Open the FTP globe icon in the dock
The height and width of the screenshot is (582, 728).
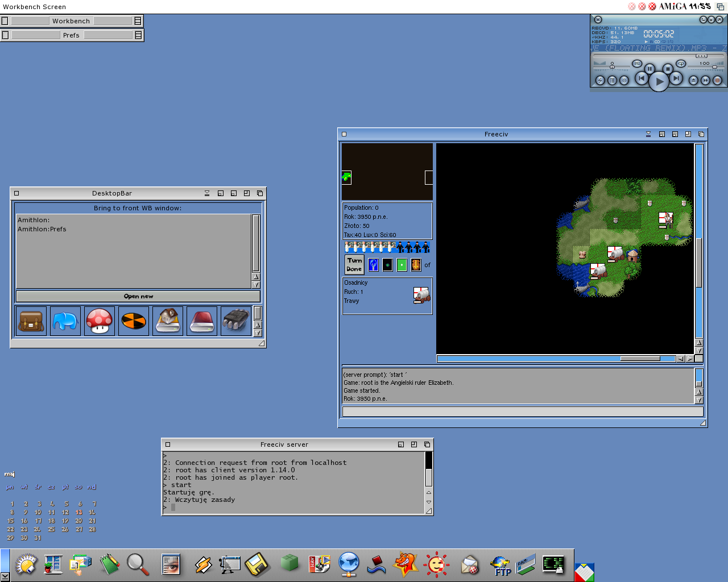tap(500, 566)
